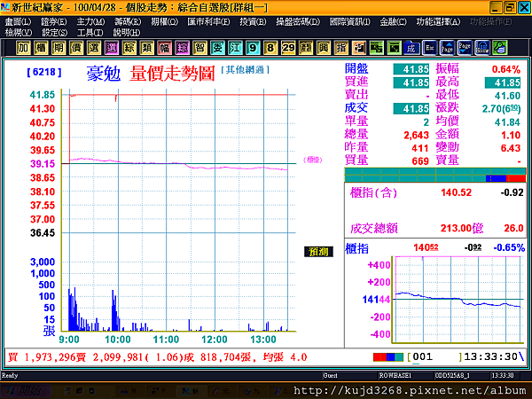Click the yellow 綜 toolbar icon
The width and height of the screenshot is (532, 399).
[x=129, y=48]
